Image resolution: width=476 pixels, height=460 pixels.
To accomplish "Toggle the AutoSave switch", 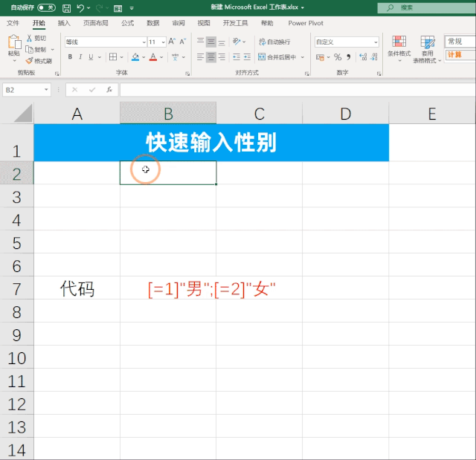I will [x=46, y=8].
